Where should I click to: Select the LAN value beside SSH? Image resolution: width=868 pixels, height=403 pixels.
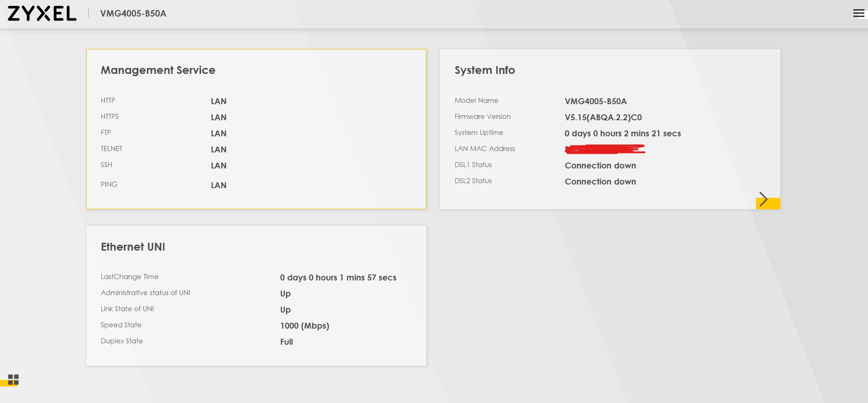coord(218,166)
